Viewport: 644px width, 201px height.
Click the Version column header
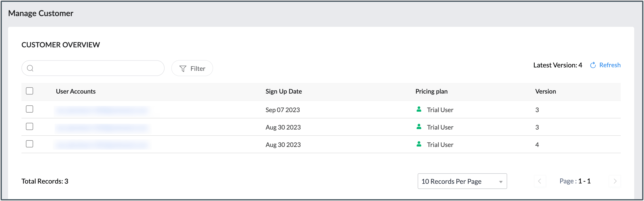pyautogui.click(x=545, y=91)
